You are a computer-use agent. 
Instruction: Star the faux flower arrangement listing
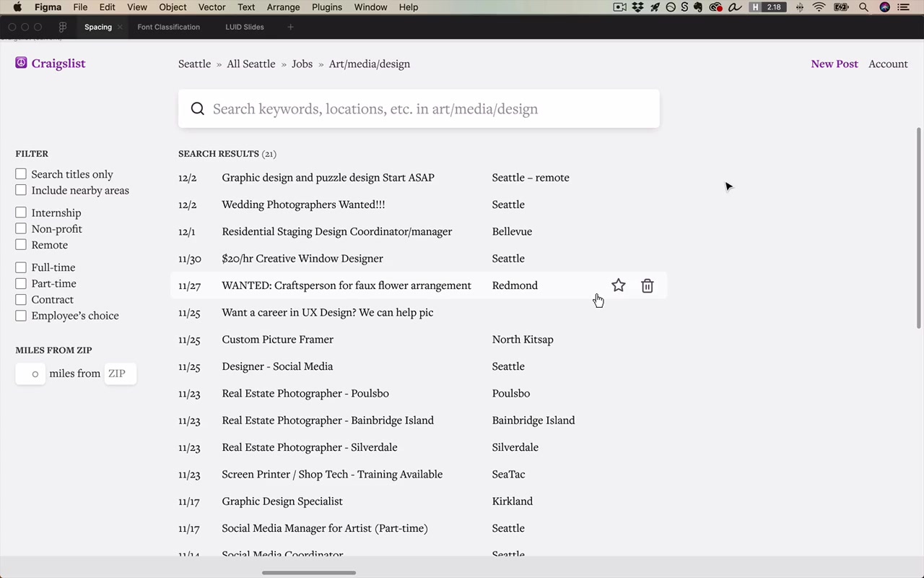[619, 285]
